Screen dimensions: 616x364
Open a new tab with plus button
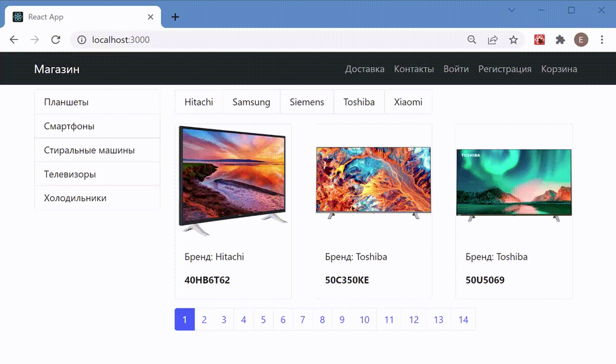(x=175, y=17)
